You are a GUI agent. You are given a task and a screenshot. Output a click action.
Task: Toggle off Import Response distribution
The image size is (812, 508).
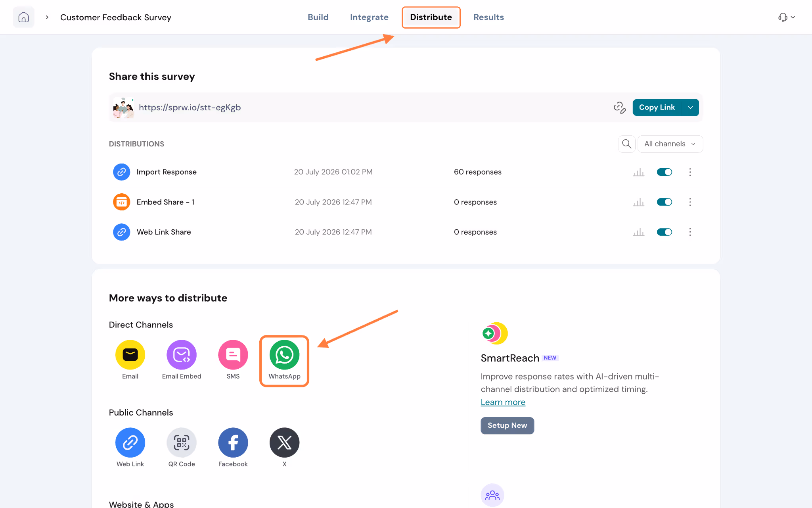point(665,172)
